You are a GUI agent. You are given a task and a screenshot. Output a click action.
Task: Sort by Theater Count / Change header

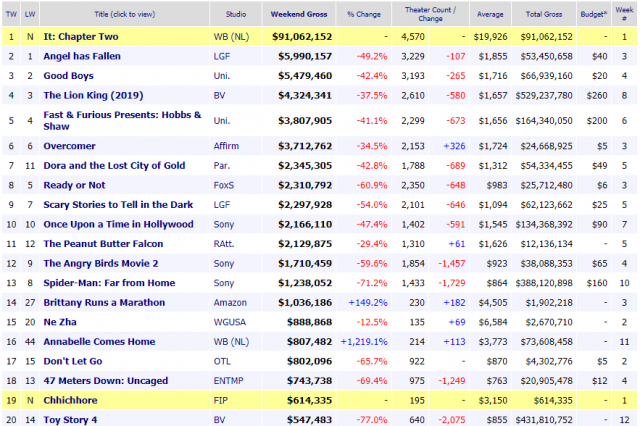point(431,14)
